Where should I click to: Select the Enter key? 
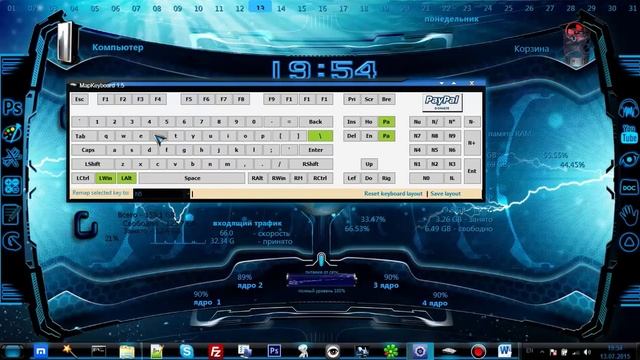pos(316,150)
